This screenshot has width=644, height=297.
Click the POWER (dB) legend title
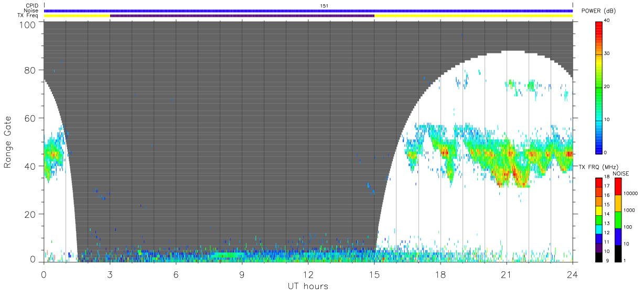point(598,11)
